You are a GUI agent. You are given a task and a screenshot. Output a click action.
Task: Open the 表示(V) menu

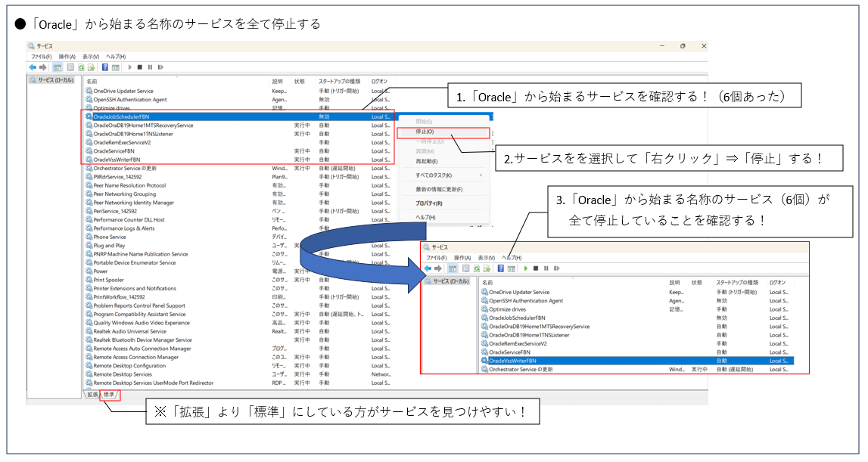coord(92,55)
